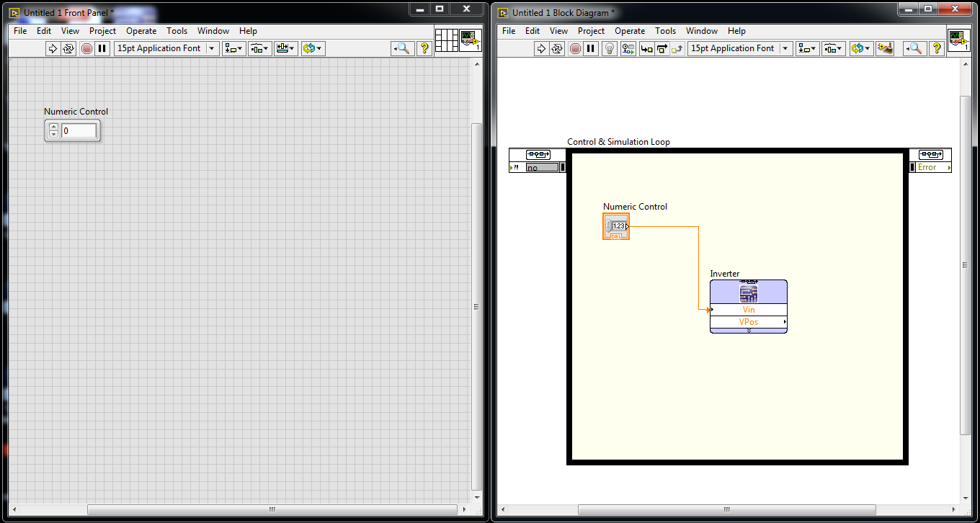
Task: Click the Clean Up Diagram button
Action: pyautogui.click(x=886, y=48)
